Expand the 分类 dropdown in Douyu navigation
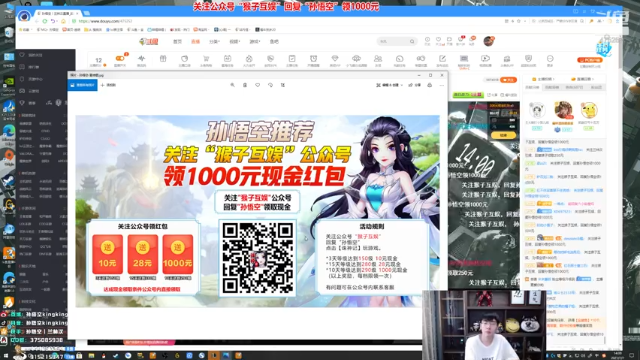 pyautogui.click(x=214, y=41)
